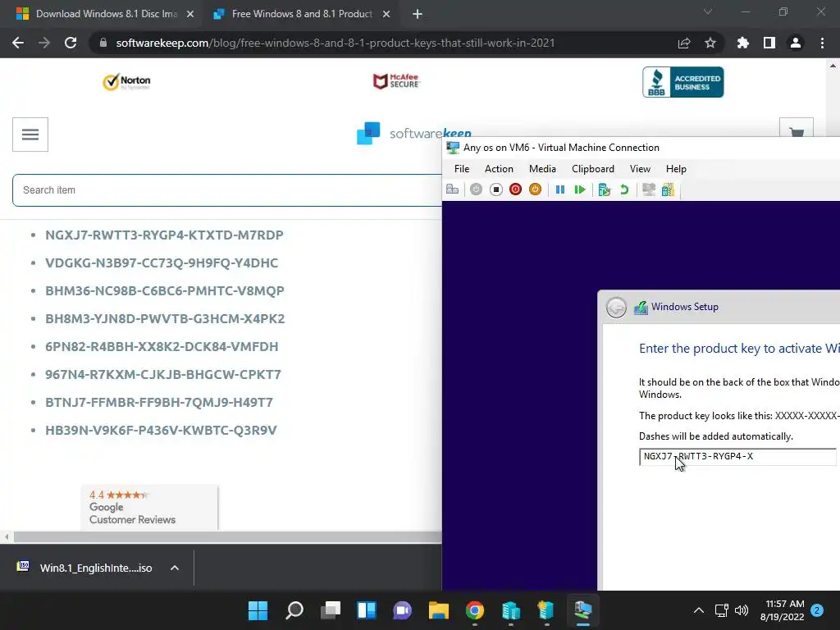Click key 967N4-R7KXM-CJKJB-BHGCW-CPKT7
Screen dimensions: 840x630
163,374
